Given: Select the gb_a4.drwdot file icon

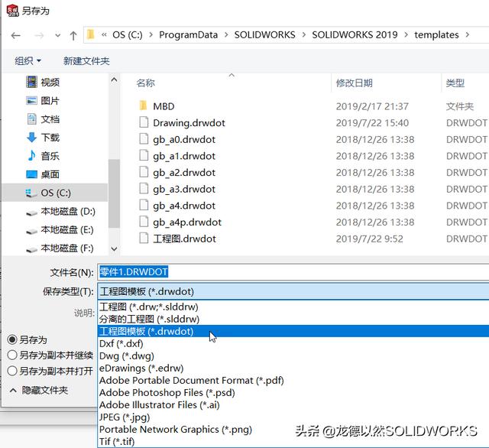Looking at the screenshot, I should point(144,205).
